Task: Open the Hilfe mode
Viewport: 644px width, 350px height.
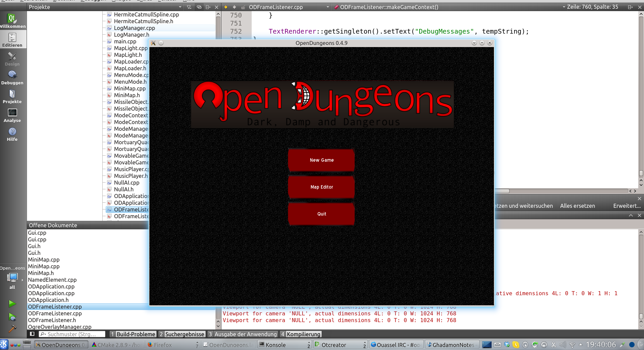Action: [x=12, y=134]
